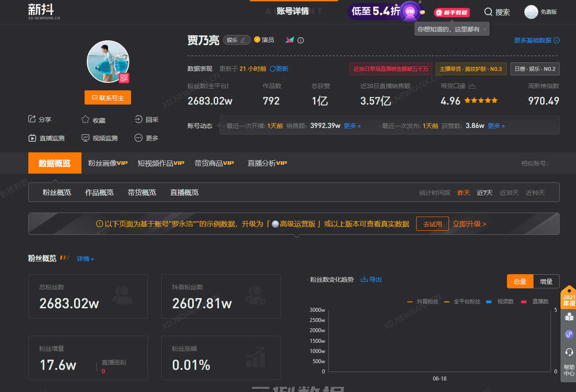
Task: Click the star favorite icon
Action: 85,120
